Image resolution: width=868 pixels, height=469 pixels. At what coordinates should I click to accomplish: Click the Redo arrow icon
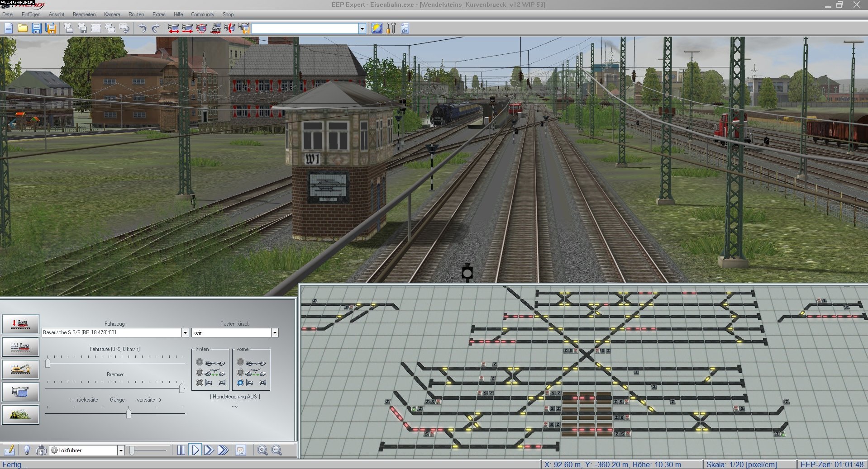pyautogui.click(x=156, y=28)
